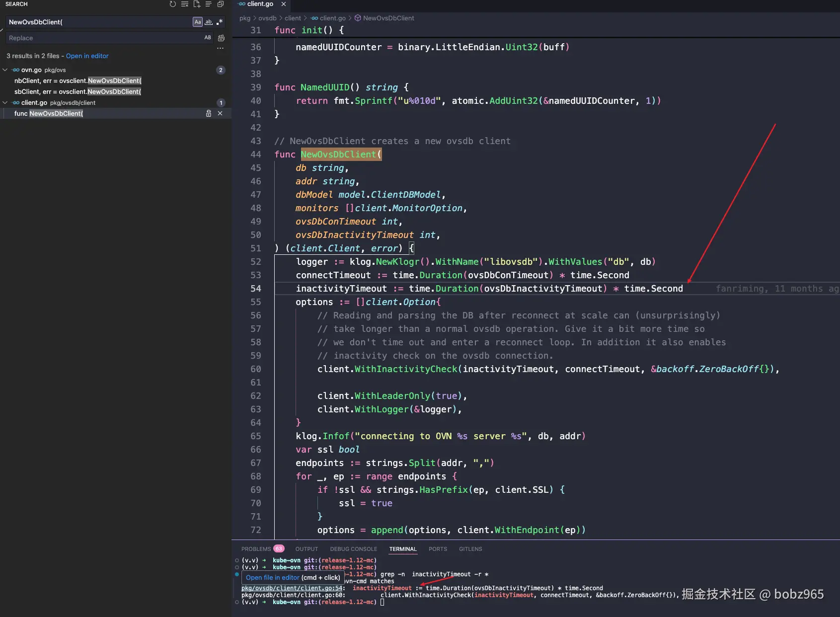Toggle search details with the ellipsis
The width and height of the screenshot is (840, 617).
point(220,48)
